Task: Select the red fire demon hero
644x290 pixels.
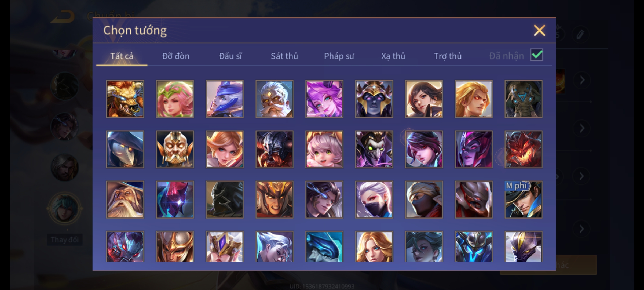Action: click(523, 149)
